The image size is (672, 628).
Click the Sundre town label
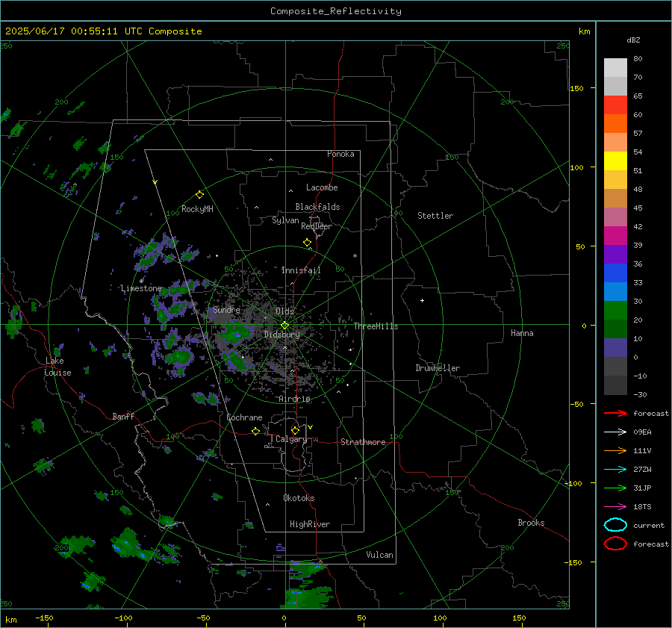click(x=226, y=309)
